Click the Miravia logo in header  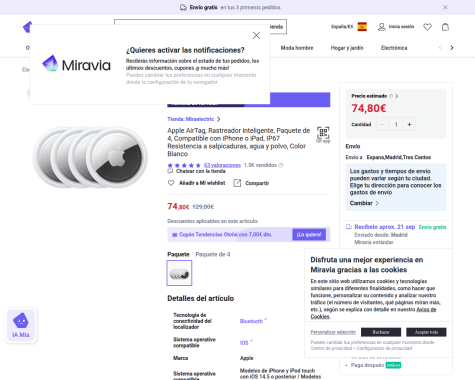[x=27, y=27]
